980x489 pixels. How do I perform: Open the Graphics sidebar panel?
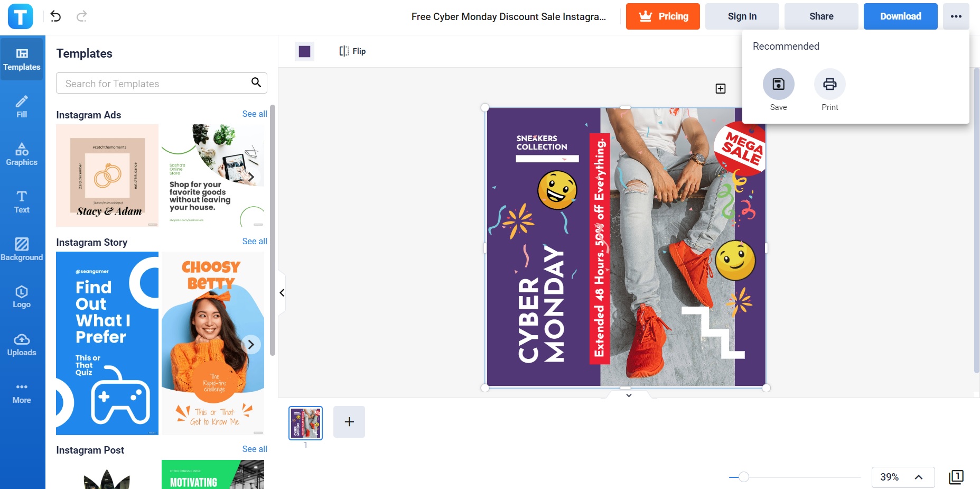click(x=22, y=154)
